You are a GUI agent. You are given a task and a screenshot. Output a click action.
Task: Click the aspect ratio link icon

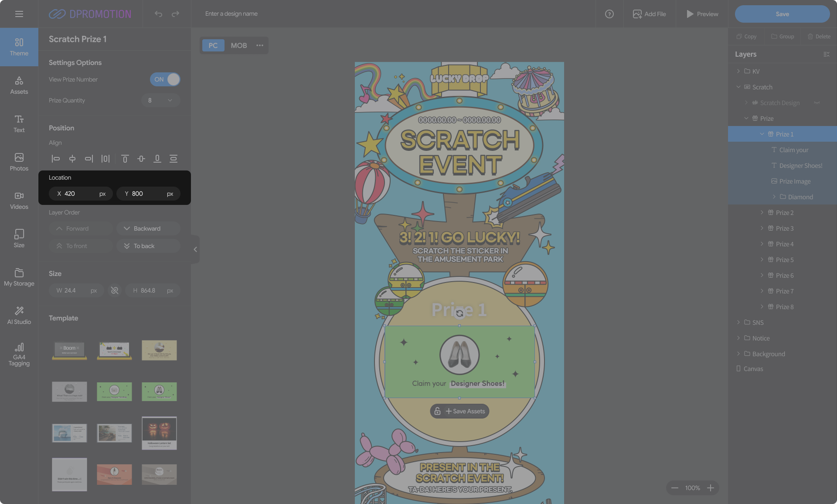click(x=115, y=290)
